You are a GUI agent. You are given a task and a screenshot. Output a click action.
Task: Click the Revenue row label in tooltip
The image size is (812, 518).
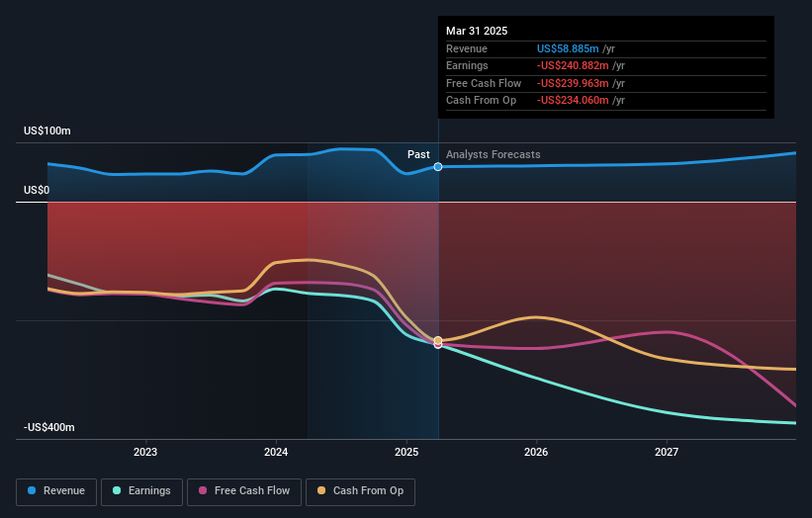(x=467, y=48)
